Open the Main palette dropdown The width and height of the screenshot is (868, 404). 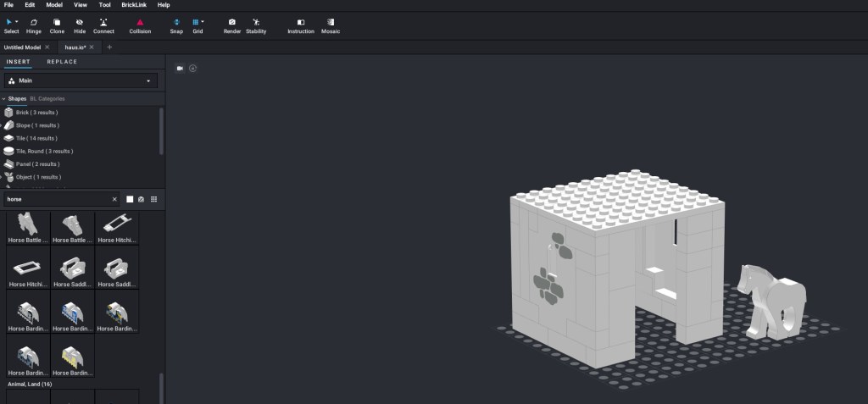(81, 81)
